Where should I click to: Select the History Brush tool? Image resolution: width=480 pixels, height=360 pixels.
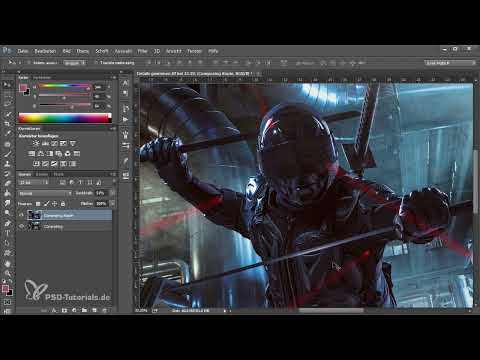(7, 173)
